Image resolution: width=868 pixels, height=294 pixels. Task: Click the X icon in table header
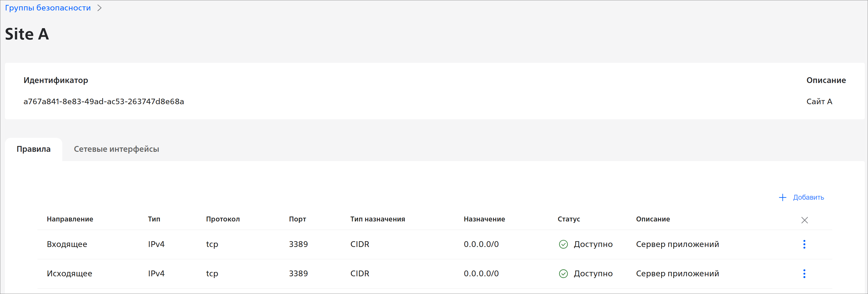coord(804,220)
